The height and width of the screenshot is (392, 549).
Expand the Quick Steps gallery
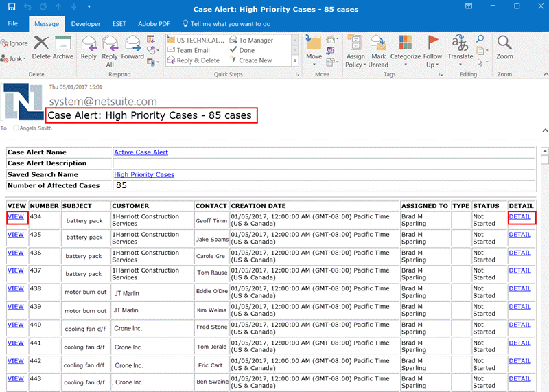click(x=295, y=61)
